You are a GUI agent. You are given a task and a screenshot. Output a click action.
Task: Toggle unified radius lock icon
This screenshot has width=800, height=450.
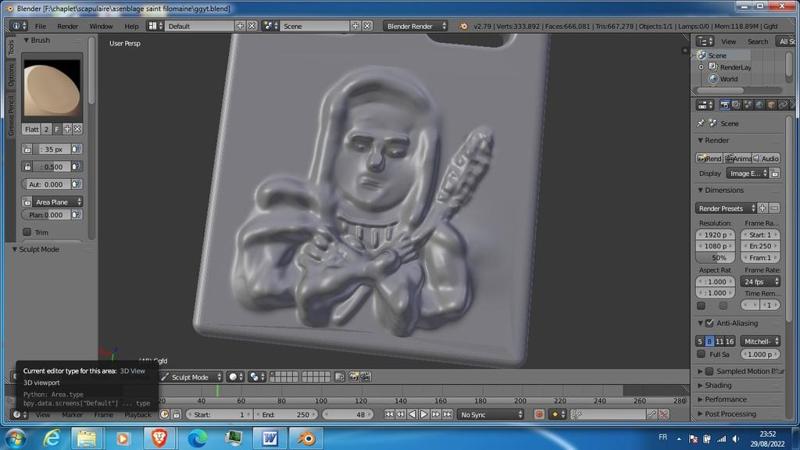click(27, 149)
